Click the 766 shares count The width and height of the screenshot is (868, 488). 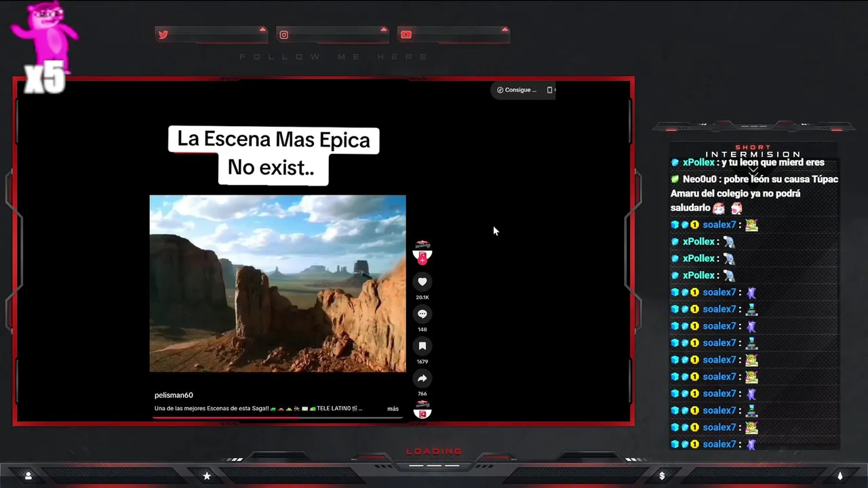point(422,394)
